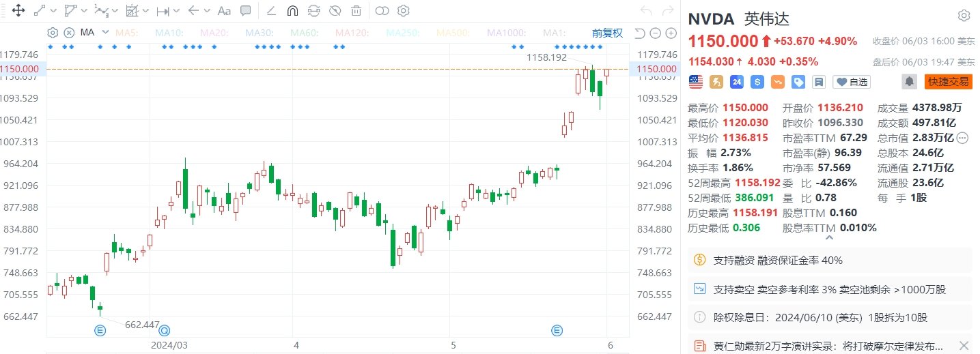Image resolution: width=980 pixels, height=354 pixels.
Task: Open the 支持融资 margin info row
Action: coord(829,260)
